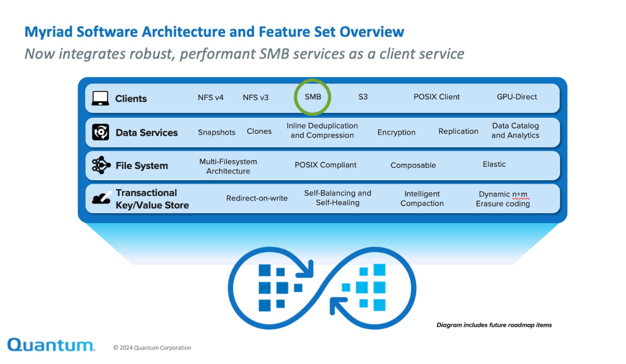
Task: Click Self-Balancing and Self-Healing text
Action: pos(338,198)
